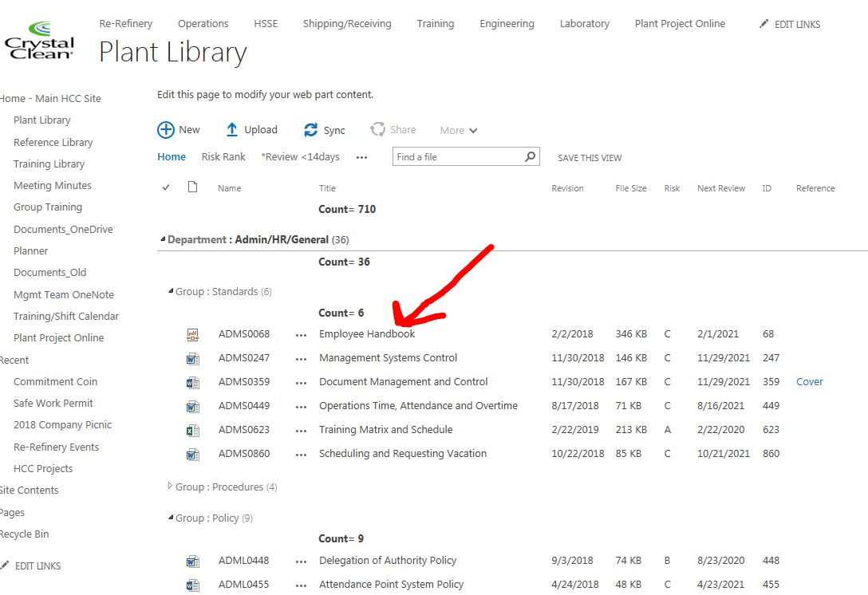Click the Crystal Clean logo

click(39, 41)
